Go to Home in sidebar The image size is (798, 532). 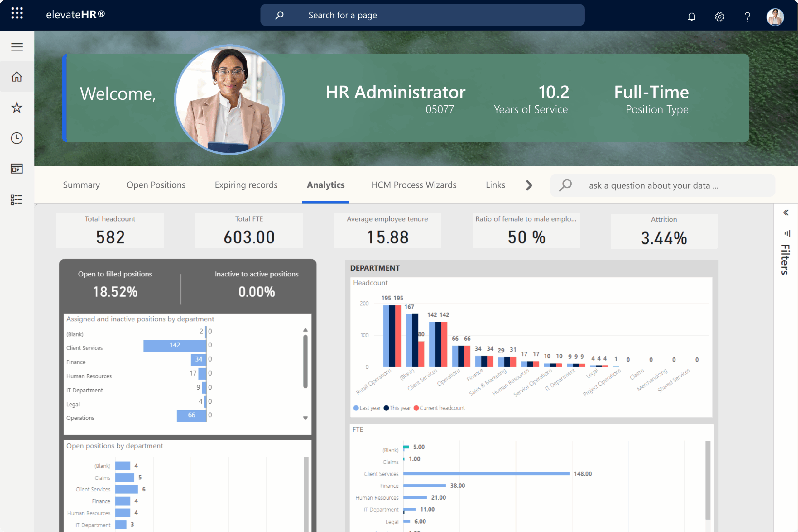tap(17, 77)
